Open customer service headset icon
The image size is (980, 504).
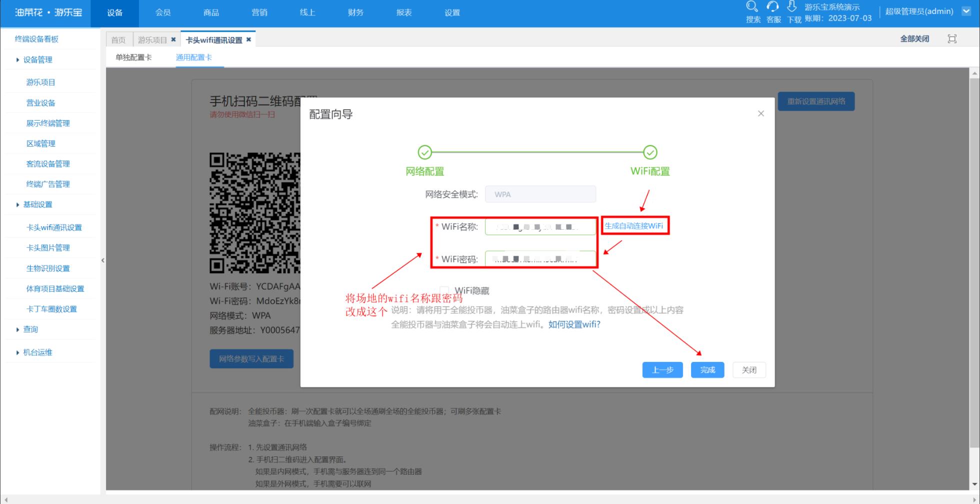tap(773, 7)
